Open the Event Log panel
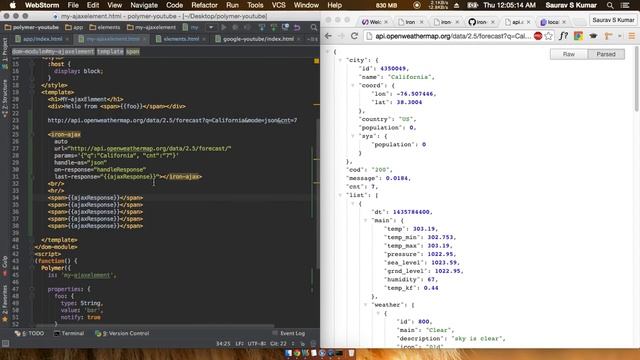Image resolution: width=640 pixels, height=360 pixels. (x=288, y=333)
